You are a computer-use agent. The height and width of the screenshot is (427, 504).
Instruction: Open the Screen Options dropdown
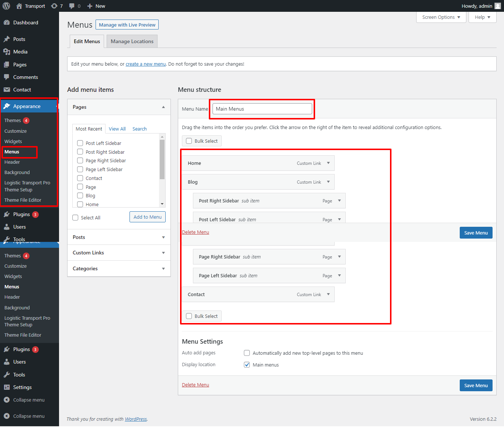441,17
